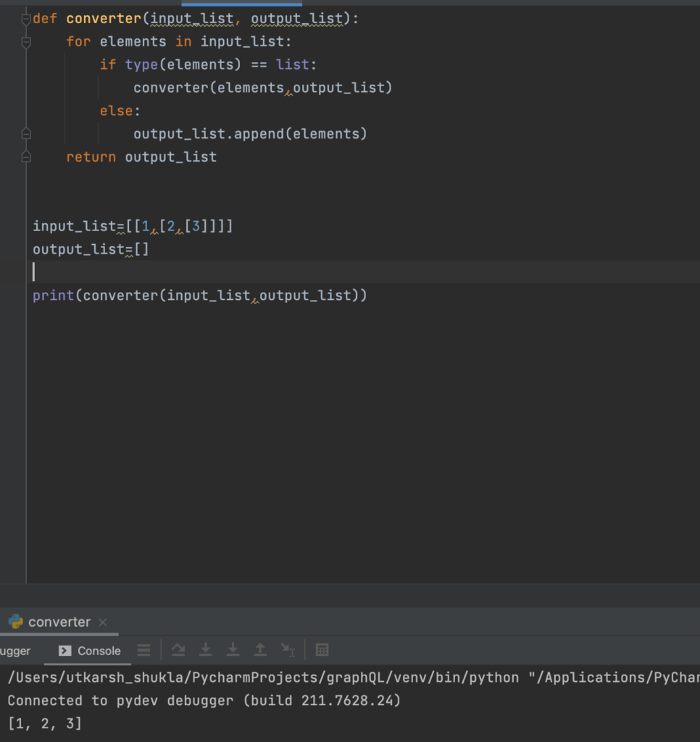Click the Step Into icon after Step Over
Screen dimensions: 700x742
tap(206, 650)
